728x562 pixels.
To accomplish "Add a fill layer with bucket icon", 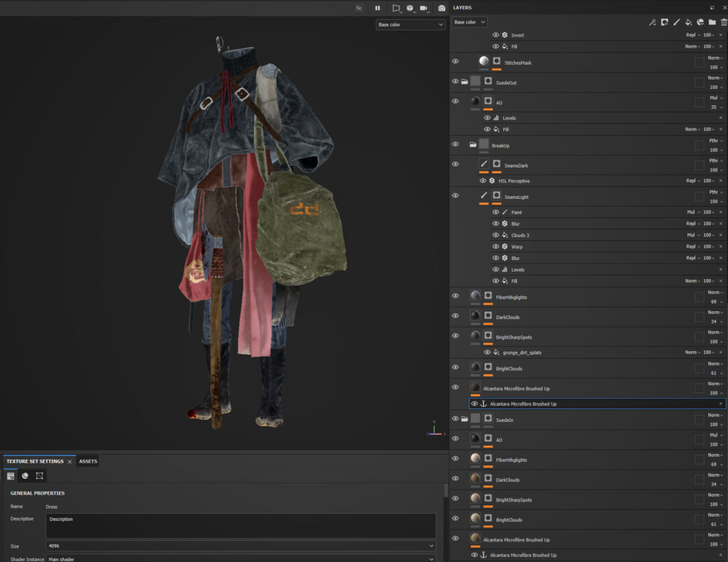I will pos(688,22).
